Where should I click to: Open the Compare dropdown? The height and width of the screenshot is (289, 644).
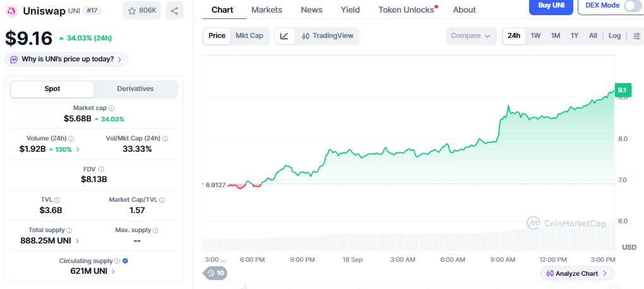tap(471, 36)
